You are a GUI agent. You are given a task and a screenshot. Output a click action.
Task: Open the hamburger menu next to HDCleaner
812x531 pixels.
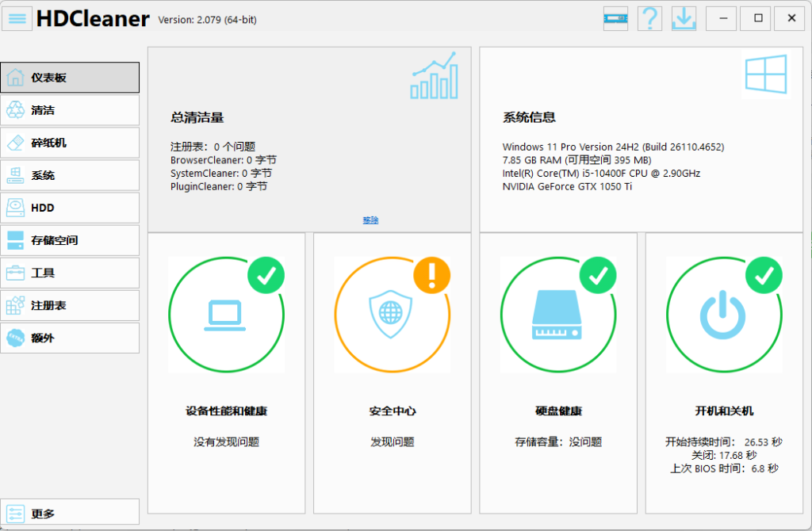pos(18,17)
